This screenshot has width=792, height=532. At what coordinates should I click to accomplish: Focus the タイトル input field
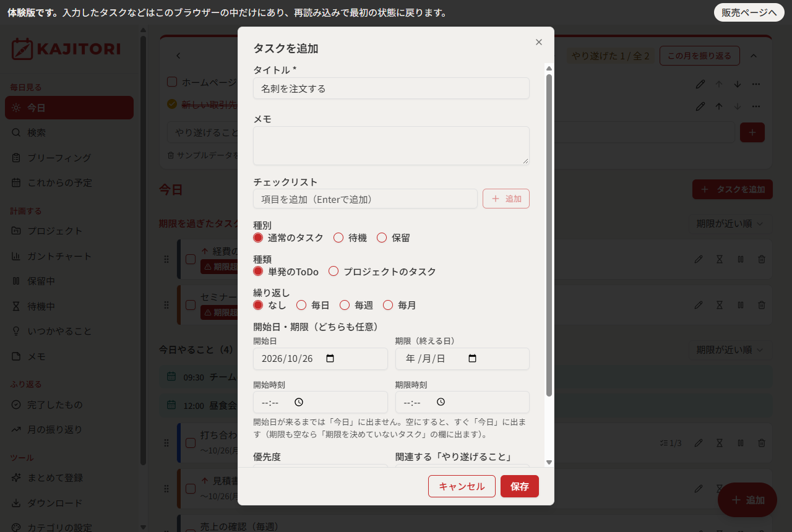[x=391, y=88]
